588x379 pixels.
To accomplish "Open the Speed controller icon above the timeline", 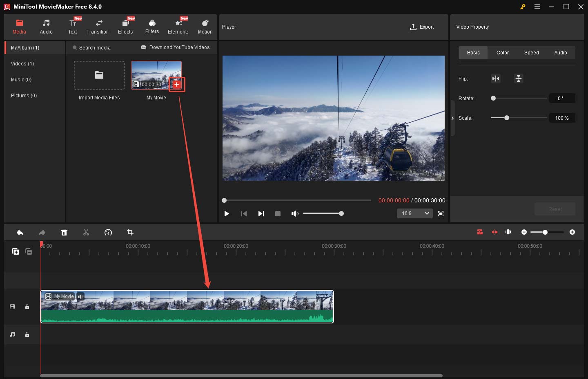I will pyautogui.click(x=108, y=232).
